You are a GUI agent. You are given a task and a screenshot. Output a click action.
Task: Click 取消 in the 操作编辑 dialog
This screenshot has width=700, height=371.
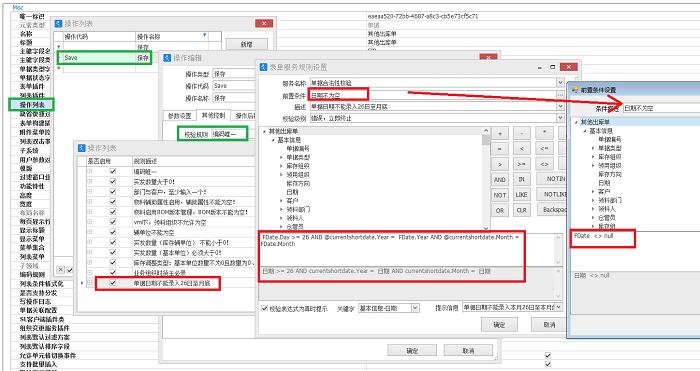point(468,351)
